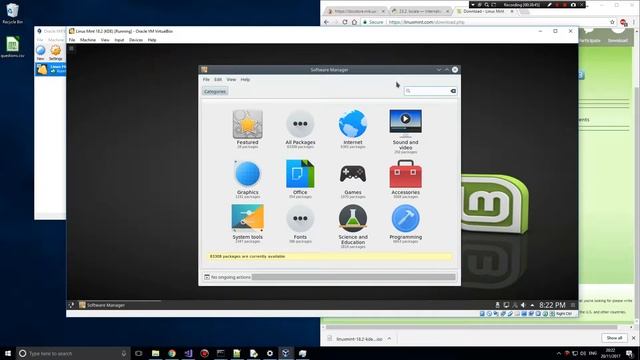Clear the Software Manager search field
The height and width of the screenshot is (360, 640).
(453, 91)
